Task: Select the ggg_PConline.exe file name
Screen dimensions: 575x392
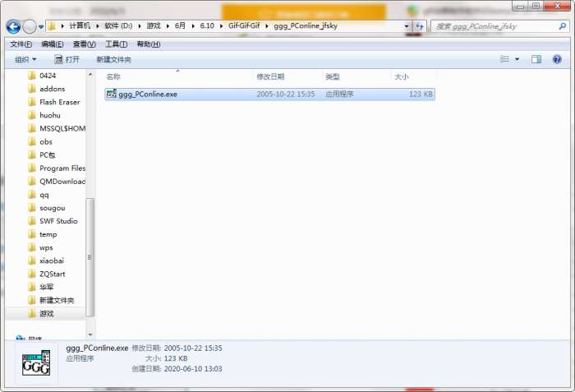Action: (x=148, y=95)
